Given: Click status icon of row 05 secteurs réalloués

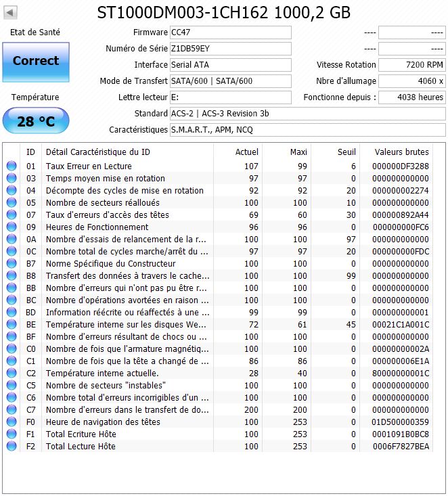Looking at the screenshot, I should [12, 203].
